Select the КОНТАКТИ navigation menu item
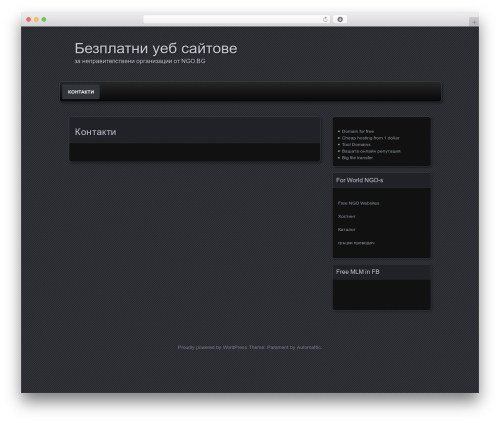 pyautogui.click(x=81, y=92)
